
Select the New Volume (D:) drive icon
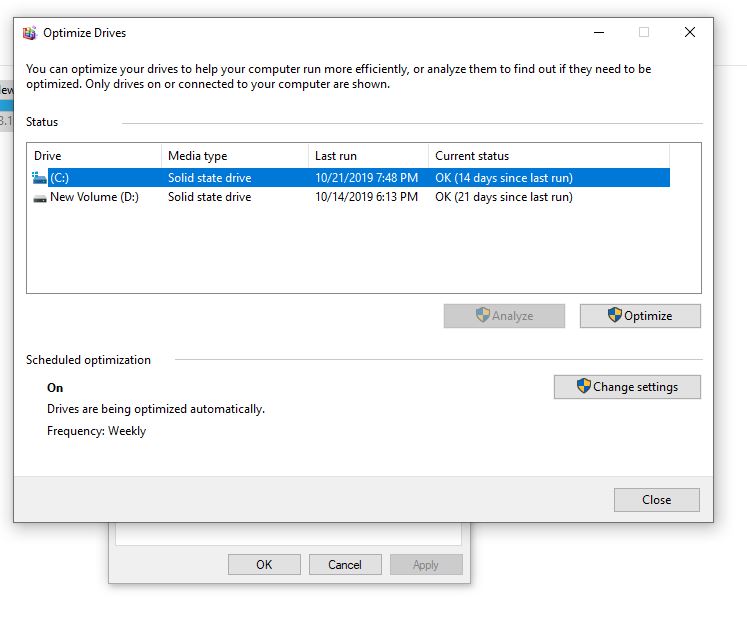coord(40,198)
